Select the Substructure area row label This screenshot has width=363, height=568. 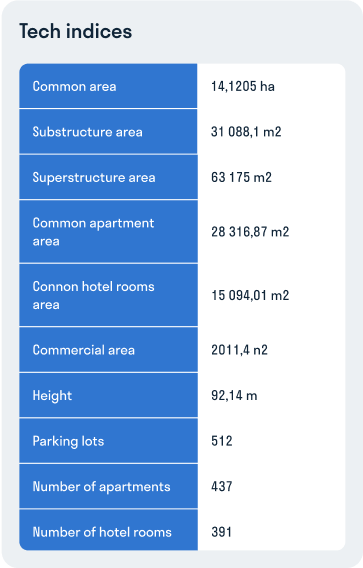pos(108,131)
